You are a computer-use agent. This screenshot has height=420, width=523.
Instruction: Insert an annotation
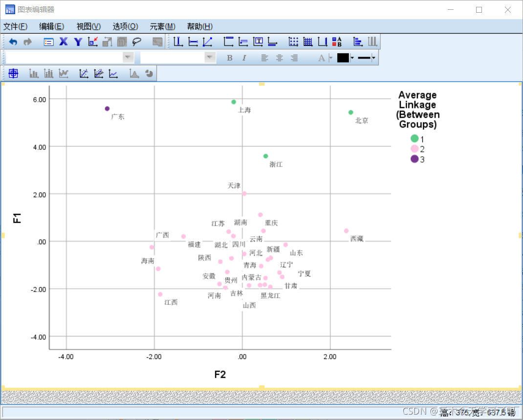coord(243,42)
